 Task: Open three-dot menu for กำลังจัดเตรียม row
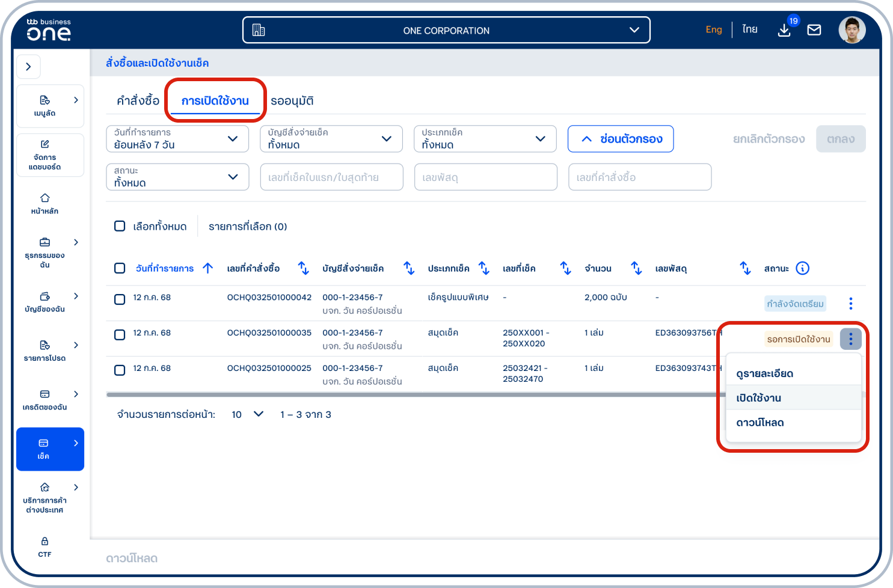850,304
